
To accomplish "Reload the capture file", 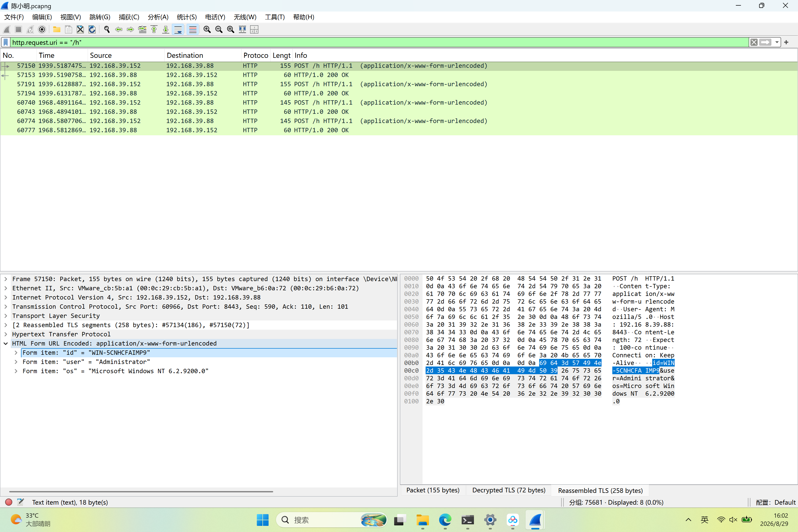I will (92, 29).
